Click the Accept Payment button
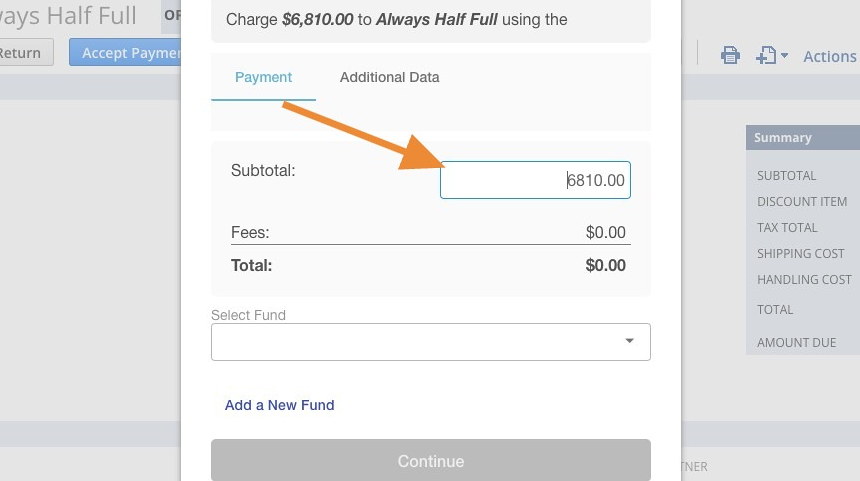 pyautogui.click(x=125, y=53)
